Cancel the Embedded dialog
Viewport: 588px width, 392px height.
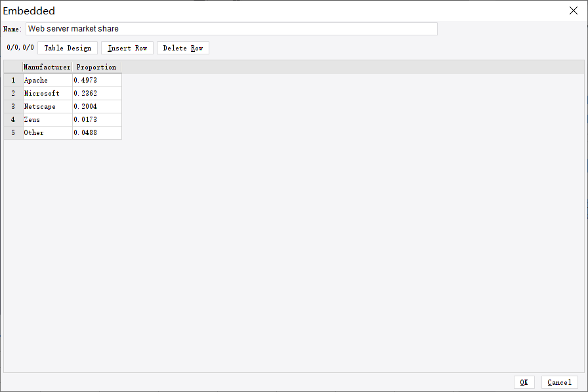(x=560, y=382)
